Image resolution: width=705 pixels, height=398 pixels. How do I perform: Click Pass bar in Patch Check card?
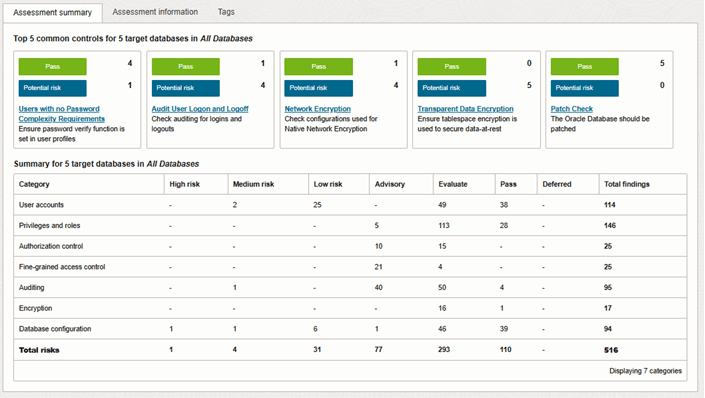click(x=585, y=67)
